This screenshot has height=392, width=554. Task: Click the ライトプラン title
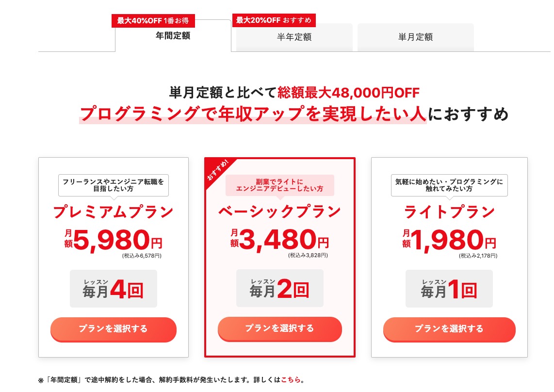click(x=449, y=212)
